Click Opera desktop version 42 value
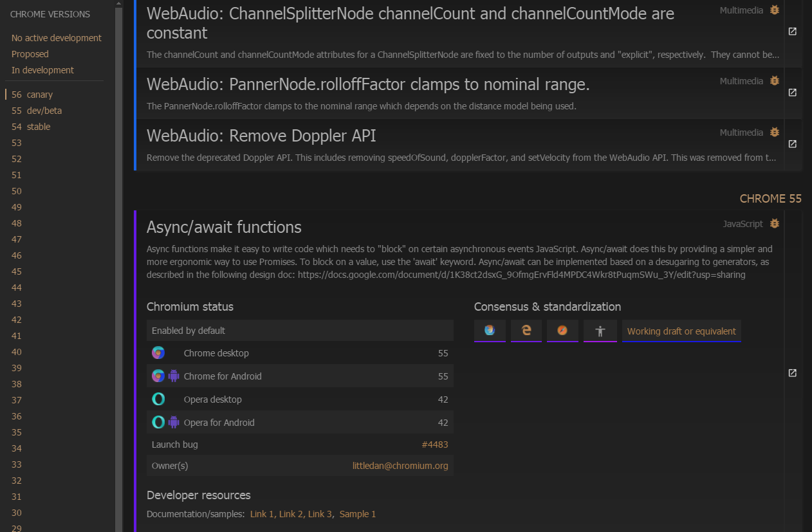This screenshot has height=532, width=812. click(443, 399)
